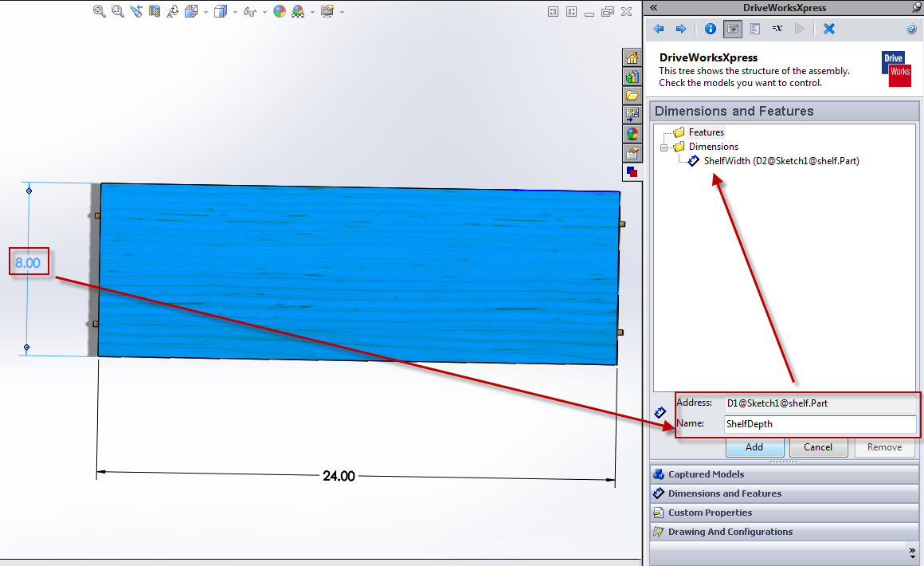This screenshot has height=566, width=924.
Task: Go back in DriveWorksXpress wizard
Action: pos(659,29)
